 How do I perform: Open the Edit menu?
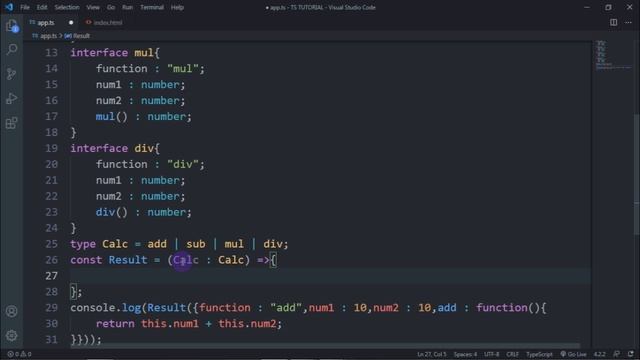pyautogui.click(x=42, y=7)
